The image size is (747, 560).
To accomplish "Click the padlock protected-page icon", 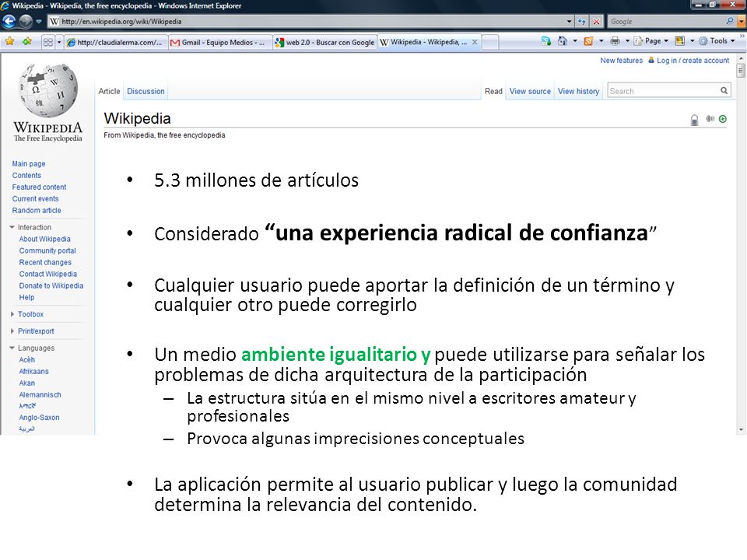I will [x=695, y=120].
